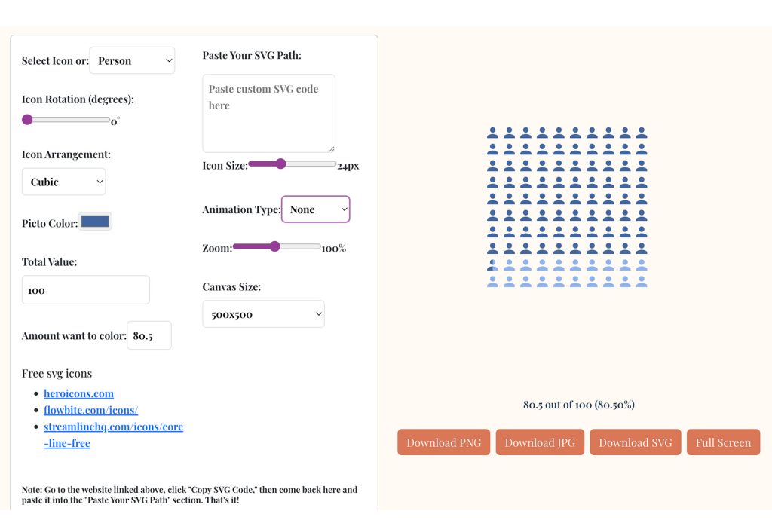
Task: Click the half-colored person icon in the pictogram
Action: coord(493,264)
